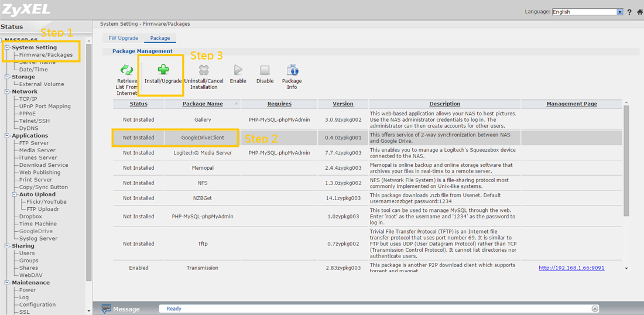
Task: Open External Volume under Storage
Action: click(x=42, y=84)
